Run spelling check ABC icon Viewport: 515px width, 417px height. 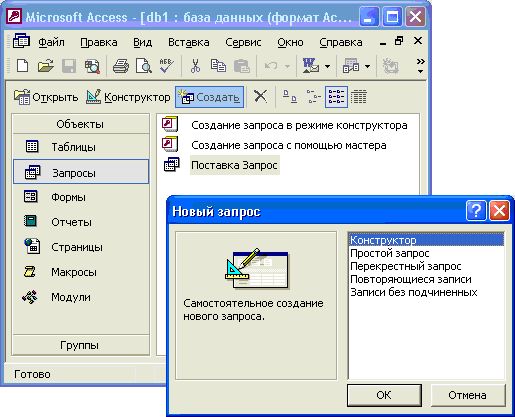(167, 66)
